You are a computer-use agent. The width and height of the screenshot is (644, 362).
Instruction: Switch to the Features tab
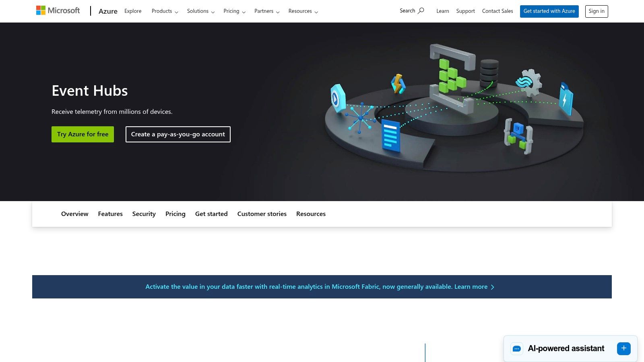(x=110, y=214)
